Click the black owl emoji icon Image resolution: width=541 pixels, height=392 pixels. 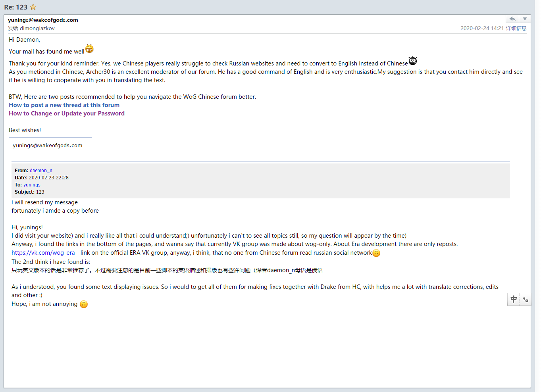coord(413,61)
